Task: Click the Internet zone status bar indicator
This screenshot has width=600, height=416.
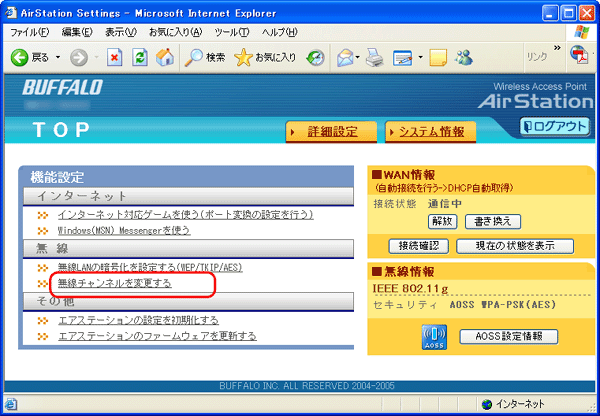Action: click(x=513, y=404)
